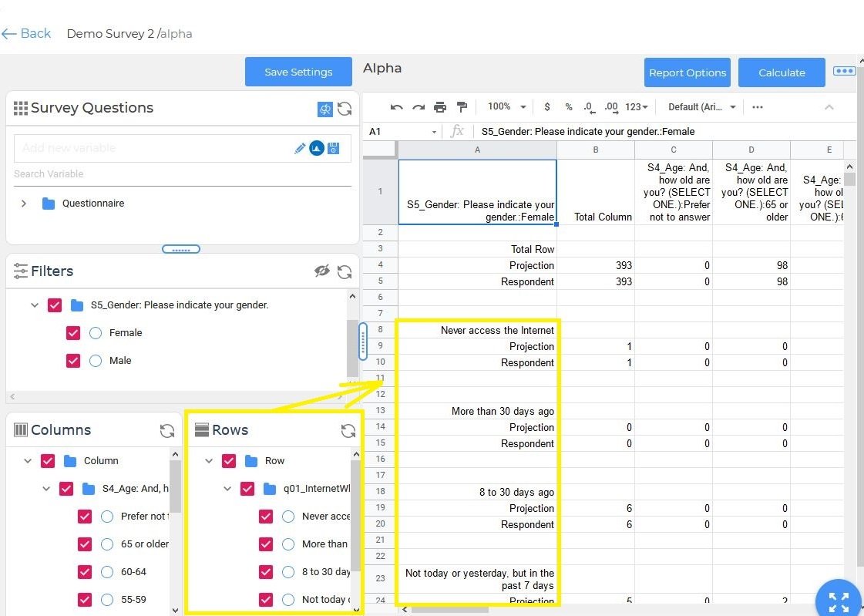
Task: Click the redo arrow in spreadsheet toolbar
Action: click(x=419, y=107)
